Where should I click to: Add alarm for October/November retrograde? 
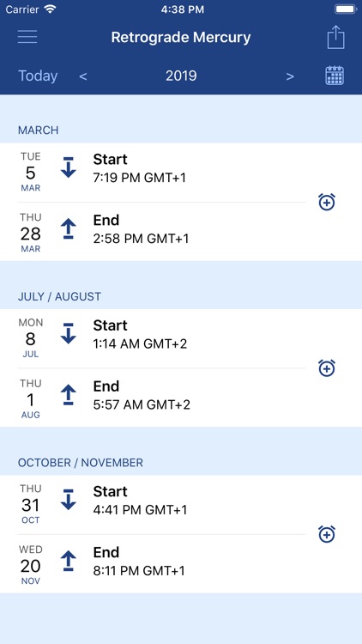pos(327,534)
